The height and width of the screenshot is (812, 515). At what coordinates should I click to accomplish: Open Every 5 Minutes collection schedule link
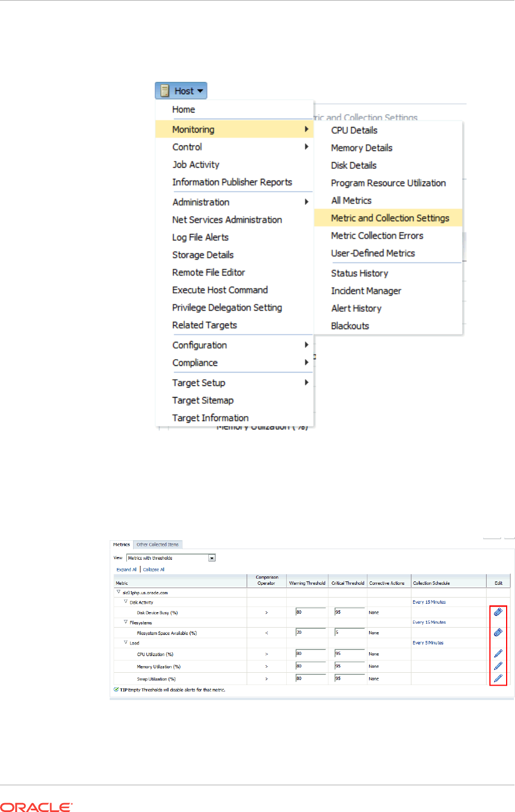point(428,643)
